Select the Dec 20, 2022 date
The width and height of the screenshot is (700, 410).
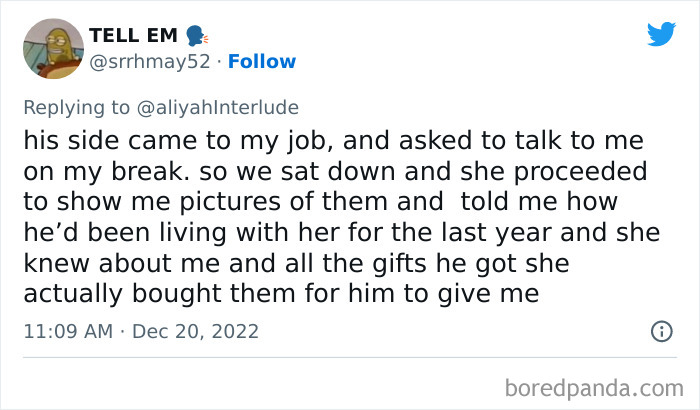196,330
